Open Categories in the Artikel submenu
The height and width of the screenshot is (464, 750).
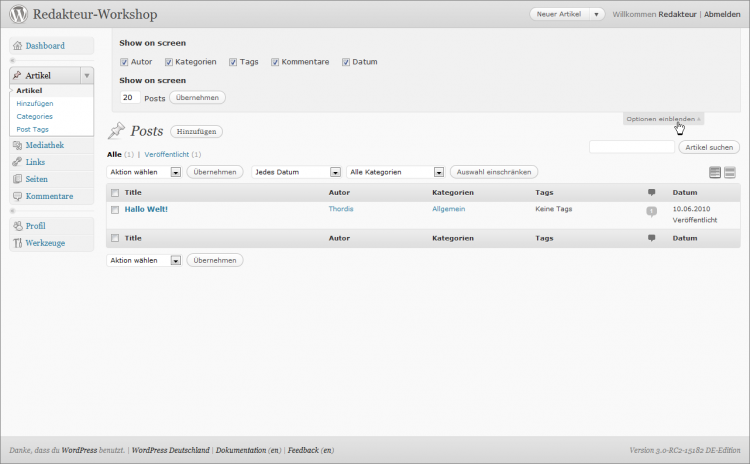coord(35,116)
